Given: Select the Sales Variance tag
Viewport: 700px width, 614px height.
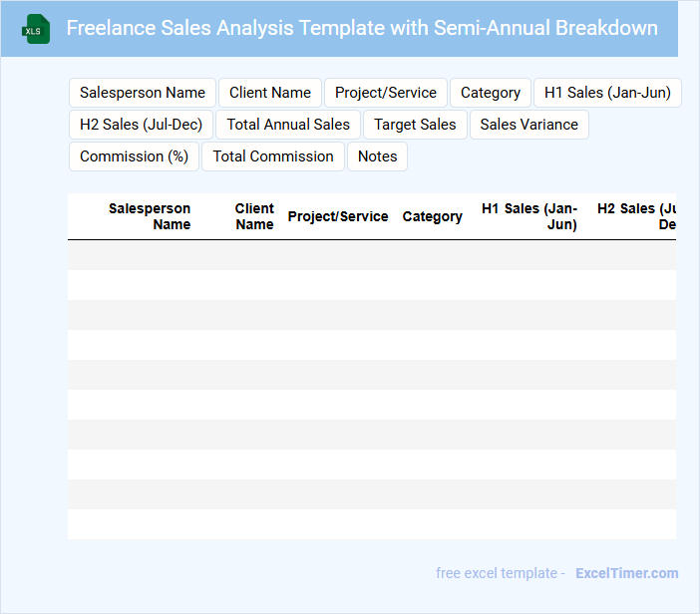Looking at the screenshot, I should [x=528, y=125].
